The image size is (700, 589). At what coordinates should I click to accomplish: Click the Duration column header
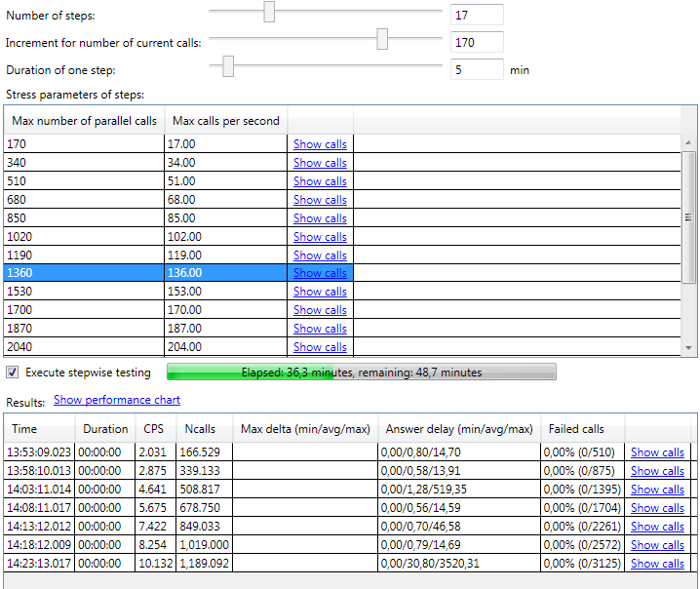[105, 429]
